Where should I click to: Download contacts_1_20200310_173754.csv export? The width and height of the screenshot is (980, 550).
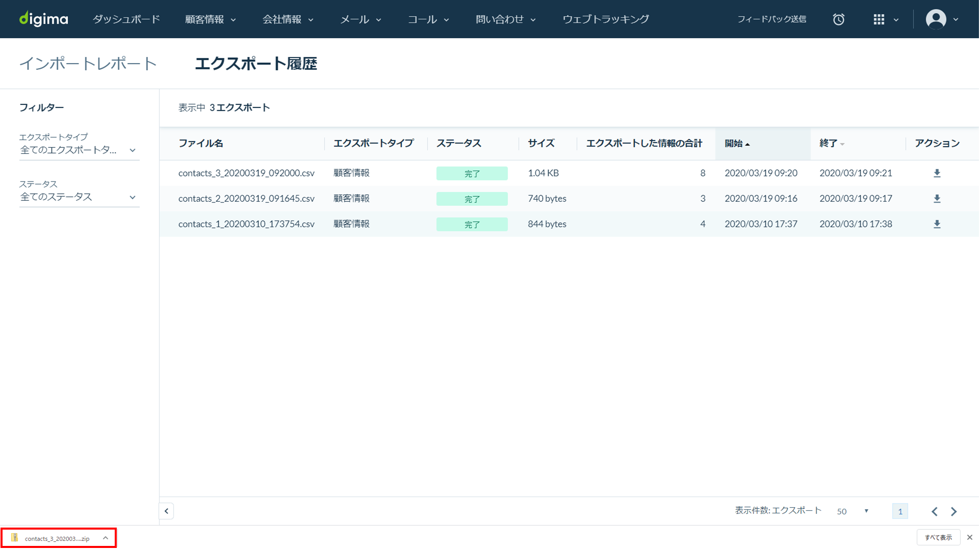(x=937, y=224)
